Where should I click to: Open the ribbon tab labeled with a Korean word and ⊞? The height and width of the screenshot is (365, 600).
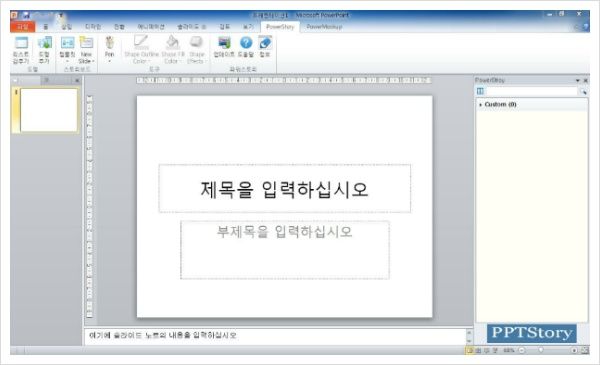click(191, 27)
